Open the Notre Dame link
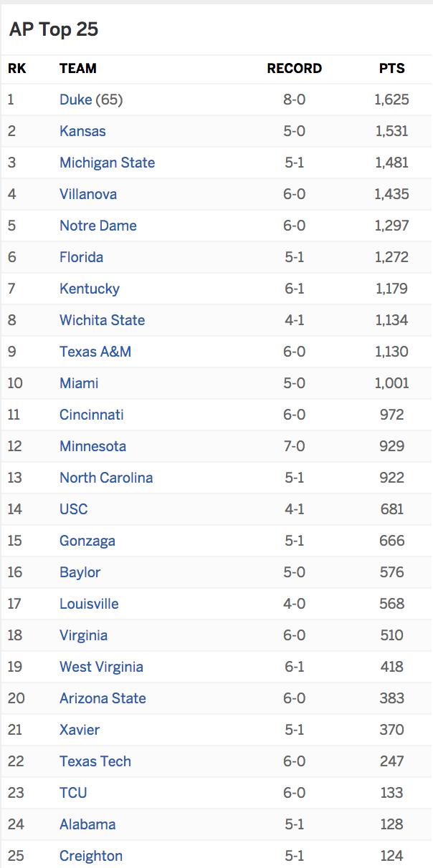This screenshot has width=433, height=868. click(98, 226)
